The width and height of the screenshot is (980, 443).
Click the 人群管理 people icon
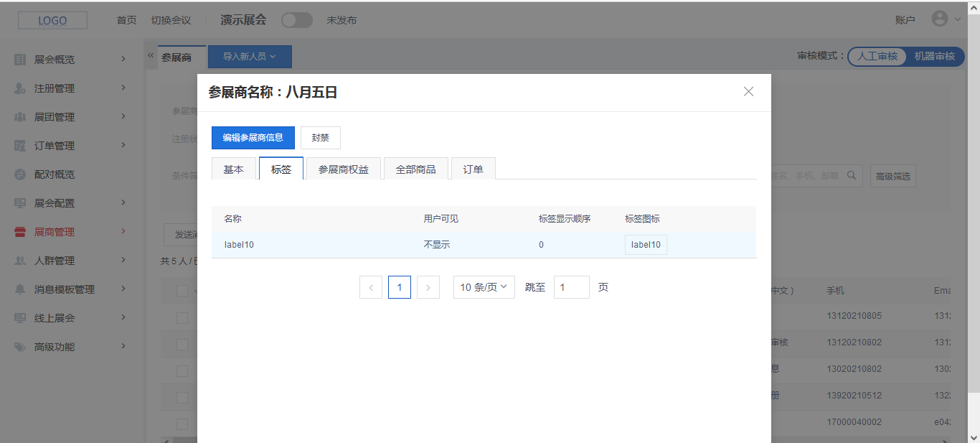[x=20, y=261]
